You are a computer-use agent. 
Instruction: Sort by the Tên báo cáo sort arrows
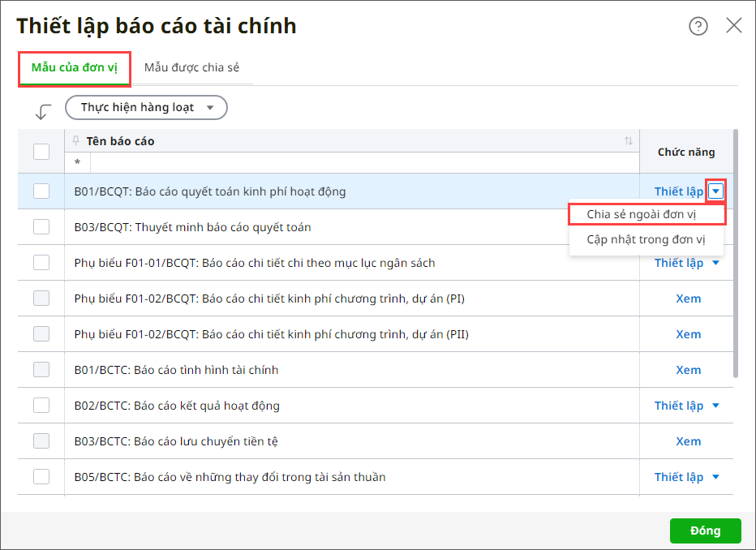pos(628,141)
